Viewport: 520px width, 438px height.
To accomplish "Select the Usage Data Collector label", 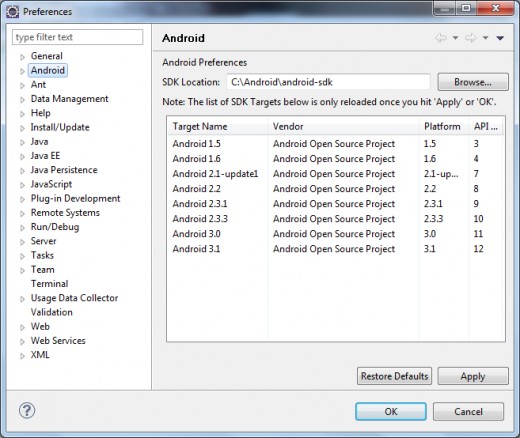I will click(74, 298).
